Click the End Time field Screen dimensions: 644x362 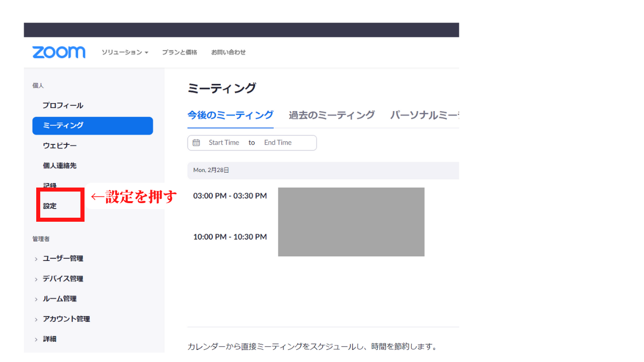[x=278, y=143]
